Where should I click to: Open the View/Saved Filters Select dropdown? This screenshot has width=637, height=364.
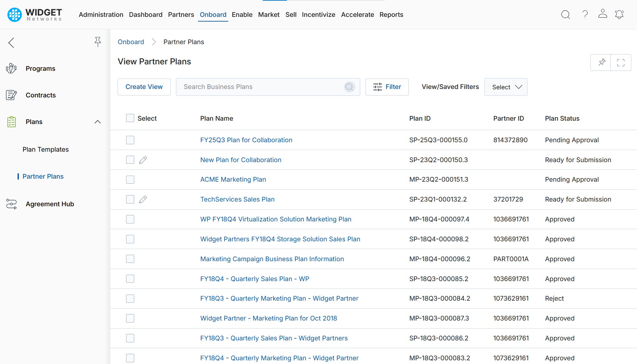[x=506, y=87]
